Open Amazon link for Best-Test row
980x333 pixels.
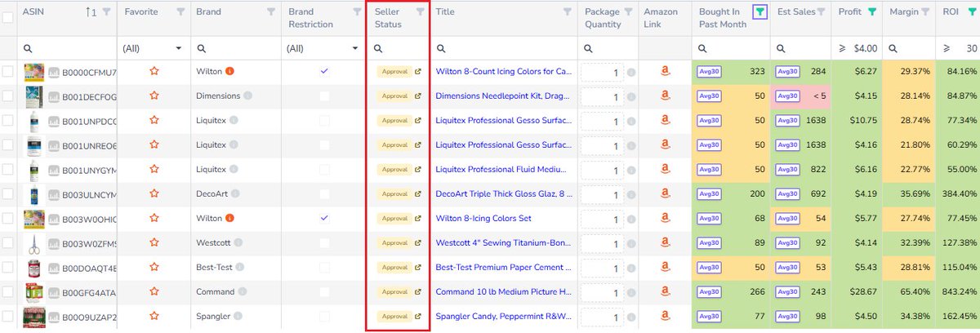(665, 267)
